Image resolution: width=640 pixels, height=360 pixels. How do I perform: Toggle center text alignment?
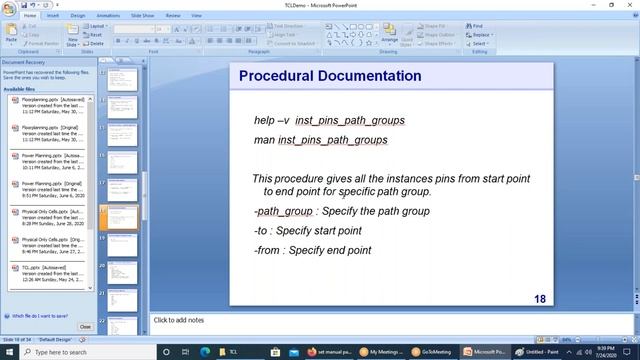tap(220, 41)
